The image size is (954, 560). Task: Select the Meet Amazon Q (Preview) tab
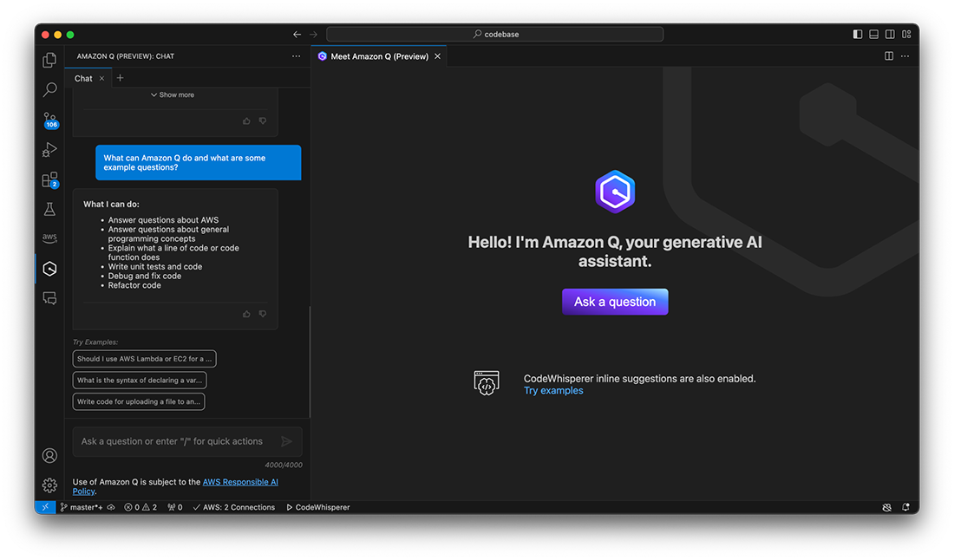(x=379, y=56)
